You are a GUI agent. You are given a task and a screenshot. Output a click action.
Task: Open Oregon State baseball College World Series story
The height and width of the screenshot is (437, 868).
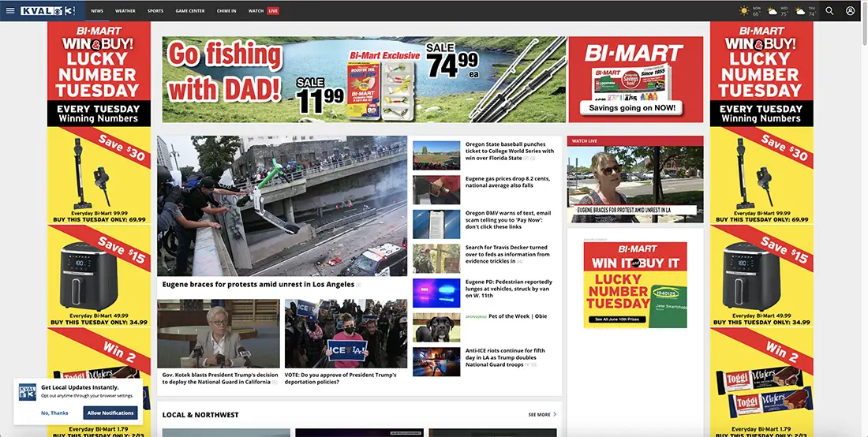point(509,151)
